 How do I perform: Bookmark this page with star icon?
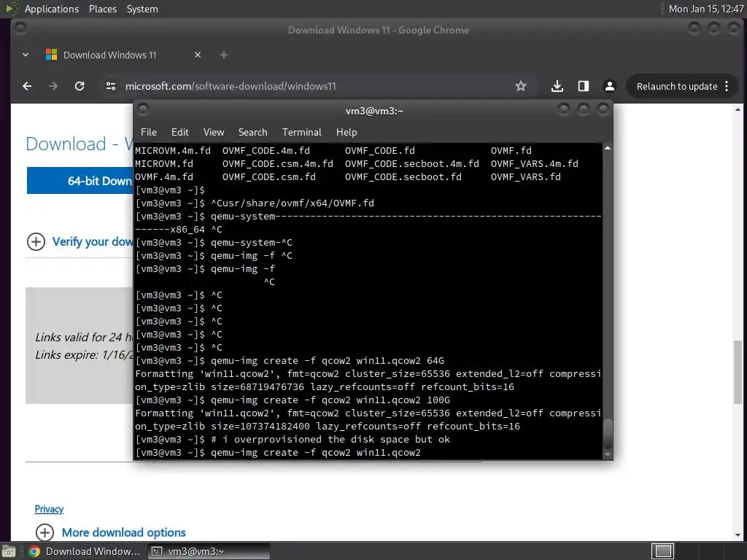[521, 86]
